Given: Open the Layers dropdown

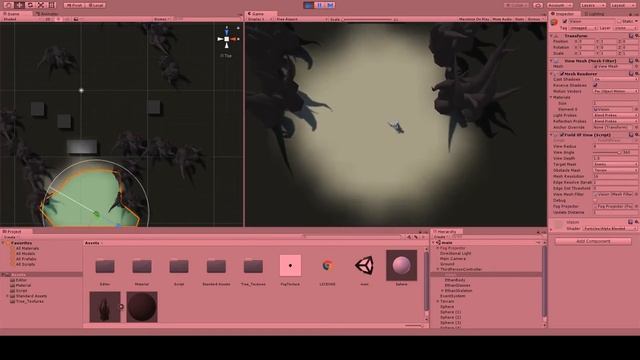Looking at the screenshot, I should 593,5.
